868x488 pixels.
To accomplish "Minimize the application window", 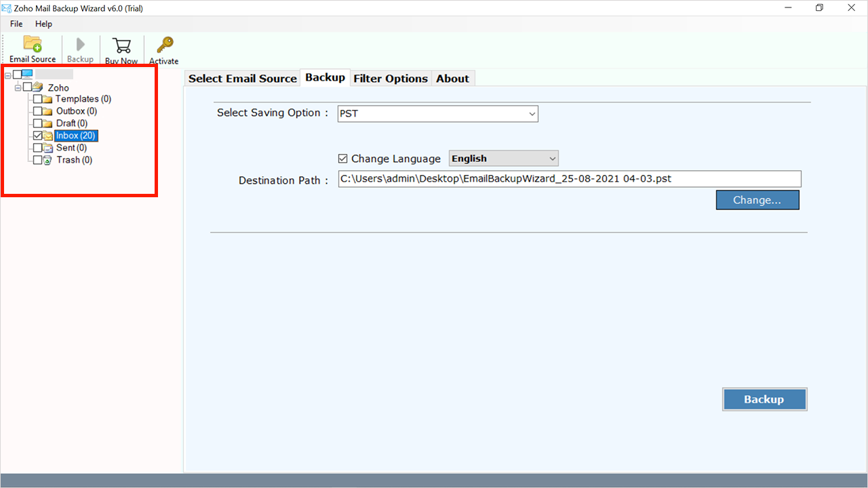I will 788,8.
